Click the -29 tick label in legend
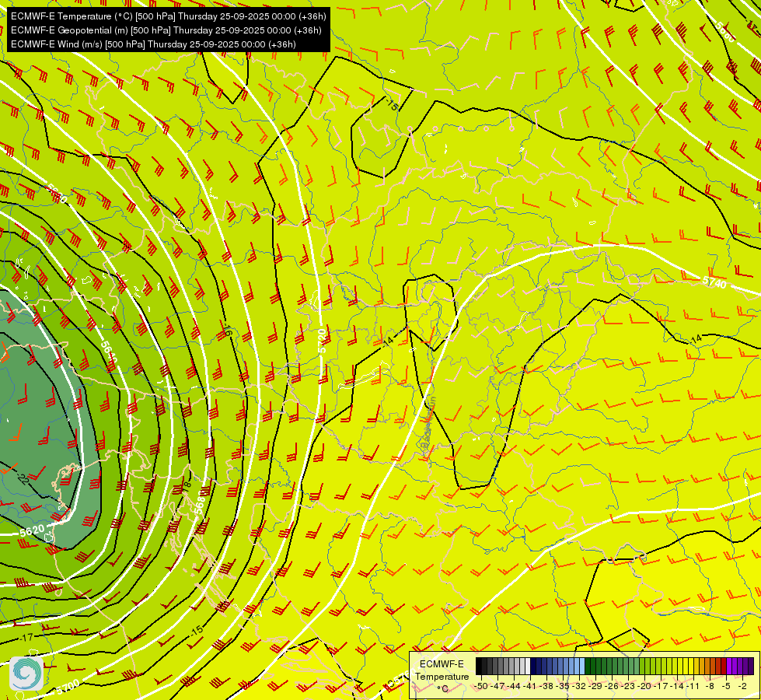Image resolution: width=761 pixels, height=700 pixels. 595,687
